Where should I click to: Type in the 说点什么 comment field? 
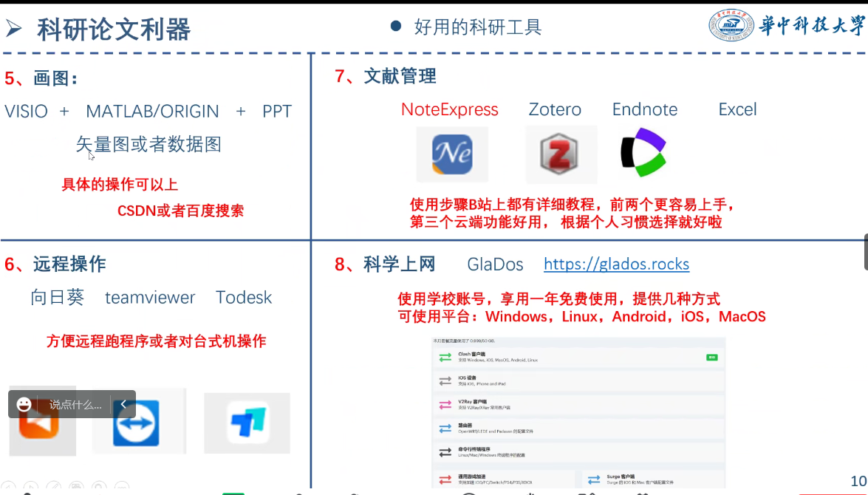tap(75, 405)
